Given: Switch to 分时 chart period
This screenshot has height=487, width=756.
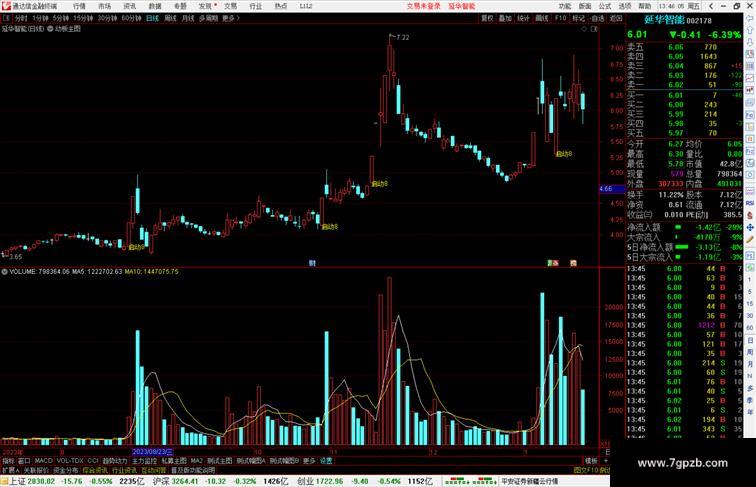Looking at the screenshot, I should [21, 18].
